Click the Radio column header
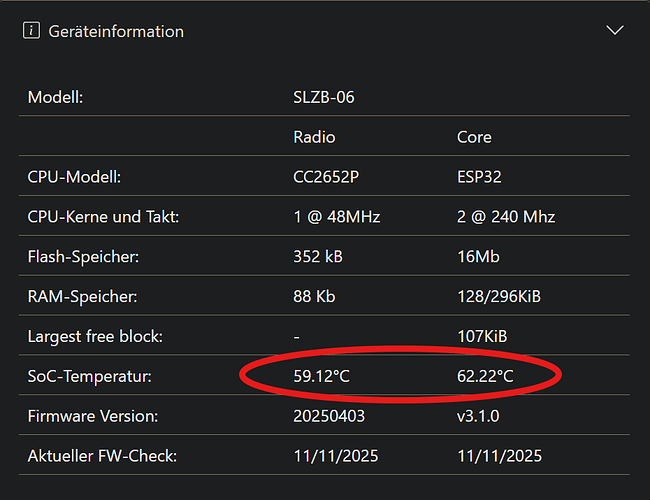This screenshot has height=500, width=650. point(314,137)
